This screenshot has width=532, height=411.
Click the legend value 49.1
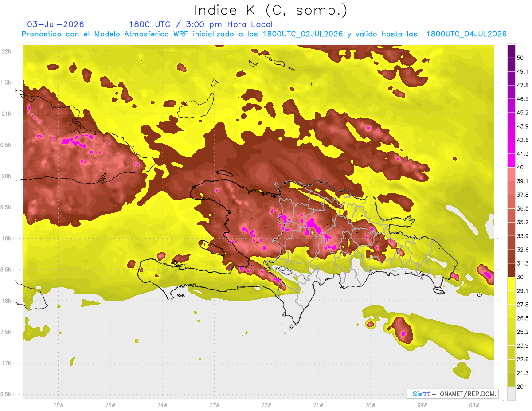point(523,71)
